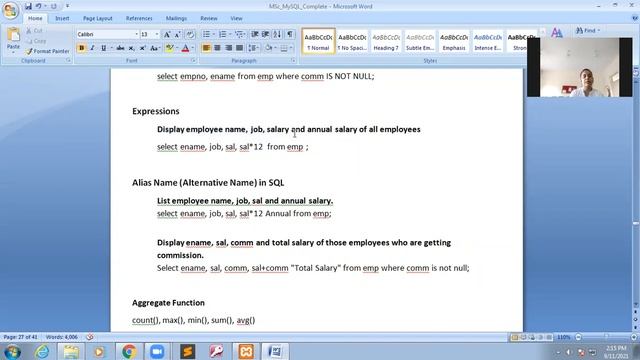Toggle Show/Hide paragraph marks
Image resolution: width=640 pixels, height=360 pixels.
(x=290, y=34)
